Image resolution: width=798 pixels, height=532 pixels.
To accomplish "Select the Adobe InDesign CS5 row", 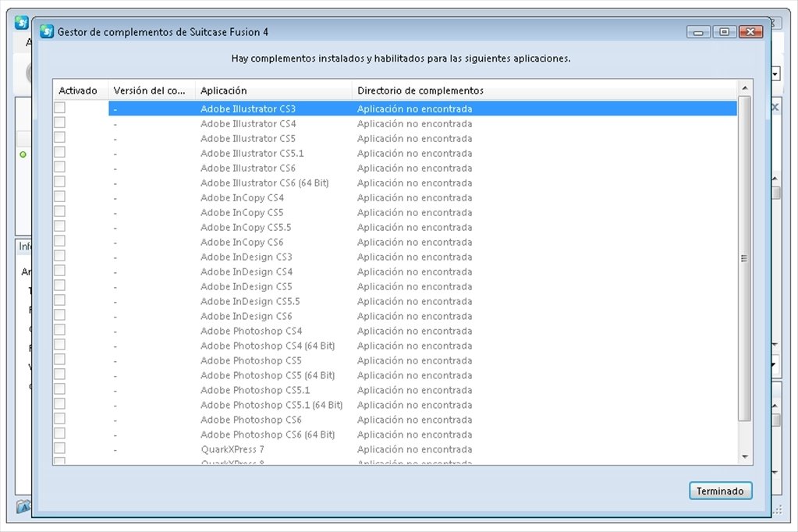I will coord(395,286).
